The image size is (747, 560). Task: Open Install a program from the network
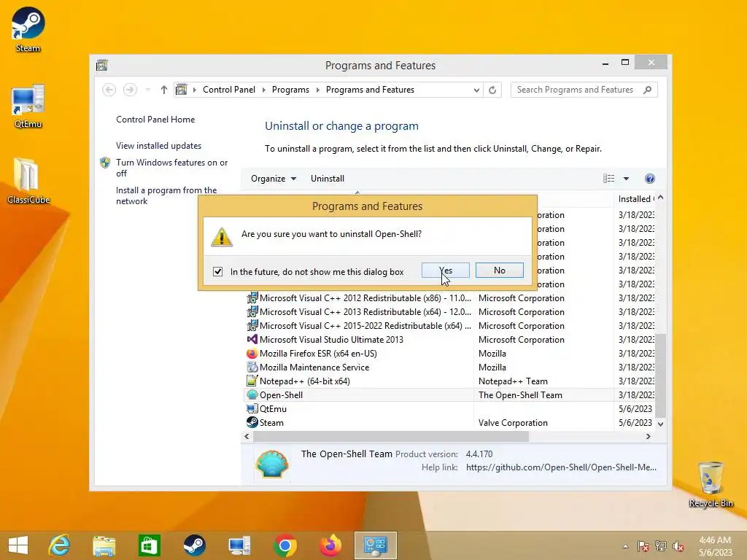[166, 195]
